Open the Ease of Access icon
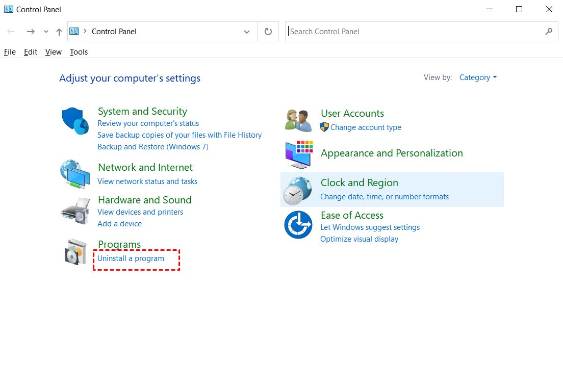 (298, 224)
